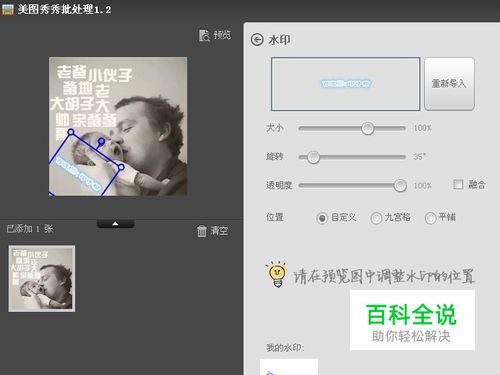Click the watermark rotation handle on preview

tap(101, 142)
